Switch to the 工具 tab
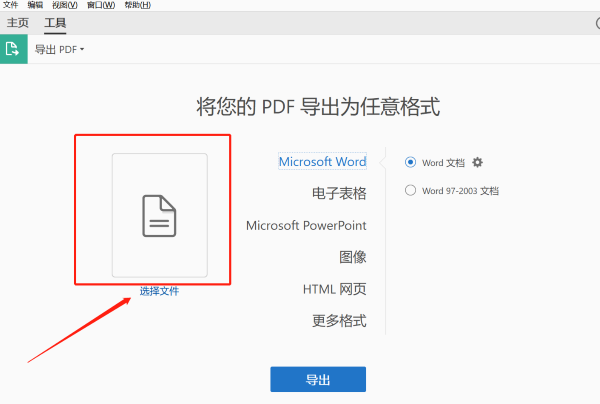This screenshot has height=404, width=600. coord(55,22)
